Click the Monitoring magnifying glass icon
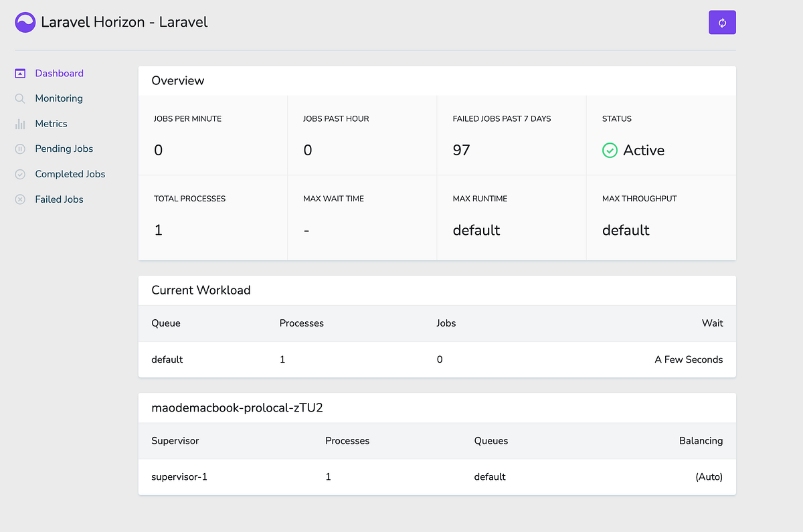Screen dimensions: 803x532 21,98
